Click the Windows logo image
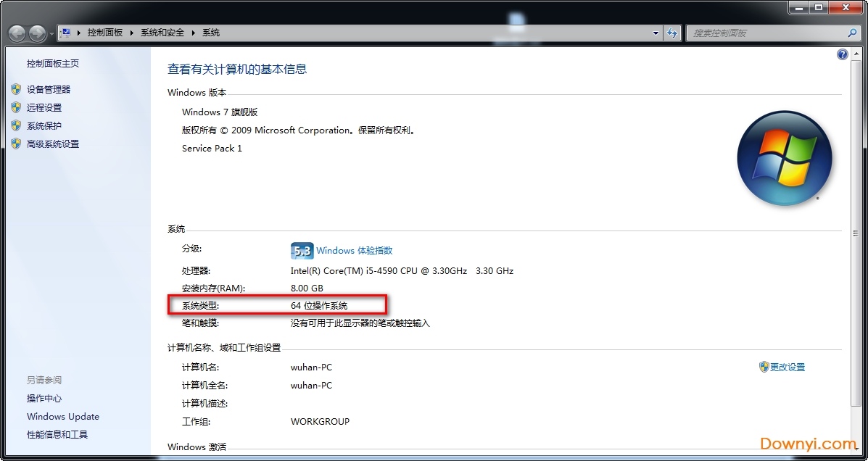 [785, 159]
